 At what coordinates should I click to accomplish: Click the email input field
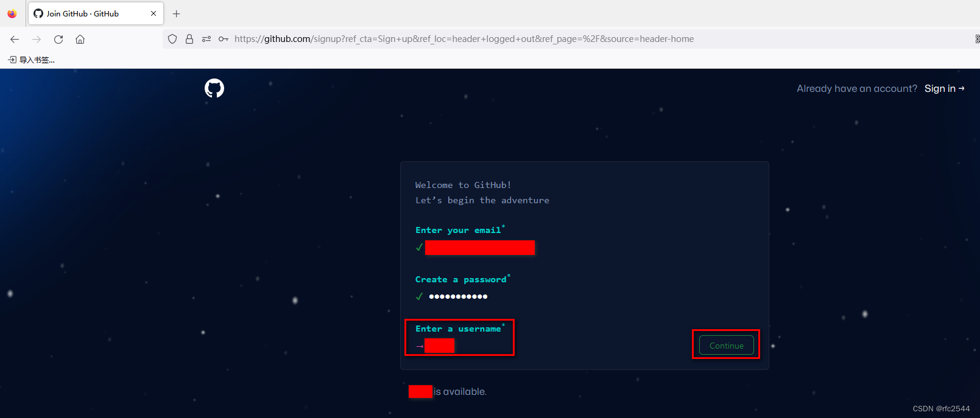480,248
